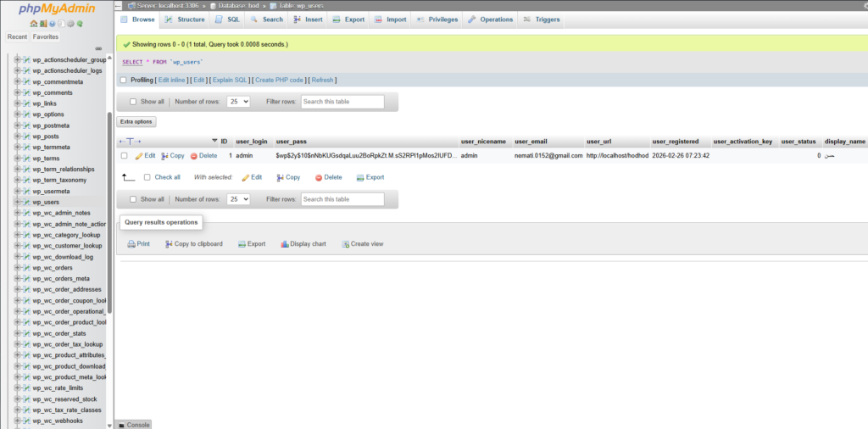868x429 pixels.
Task: Click Edit inline link
Action: [x=171, y=81]
